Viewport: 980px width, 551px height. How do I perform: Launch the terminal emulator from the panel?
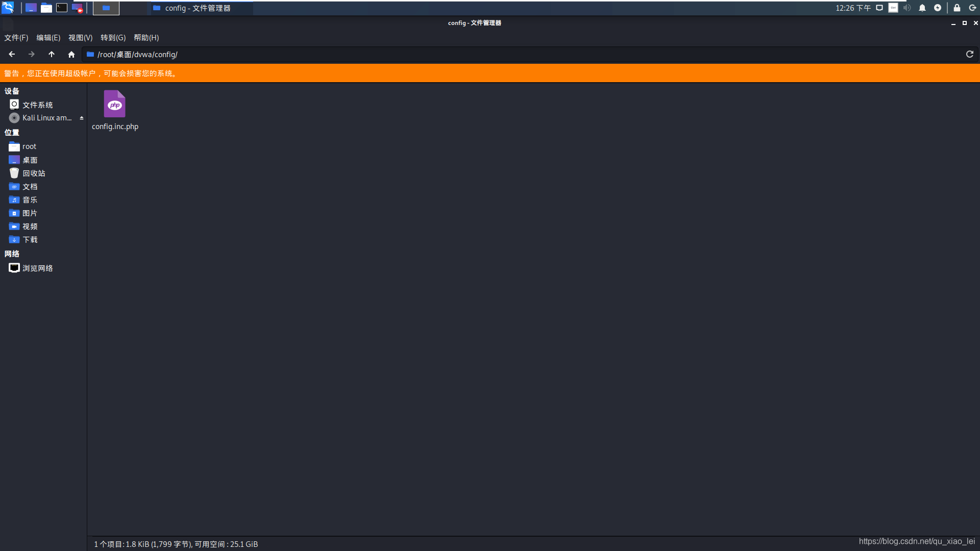[x=62, y=8]
